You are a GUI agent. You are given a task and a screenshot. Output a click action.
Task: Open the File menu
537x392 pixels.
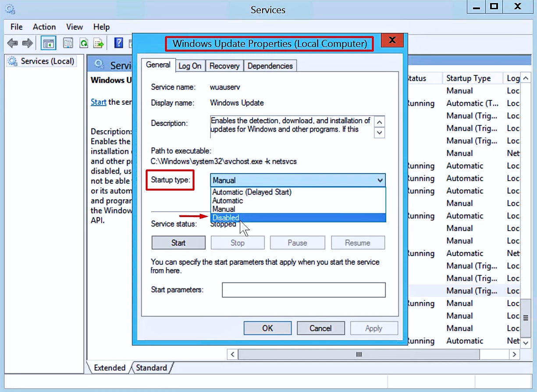click(17, 27)
